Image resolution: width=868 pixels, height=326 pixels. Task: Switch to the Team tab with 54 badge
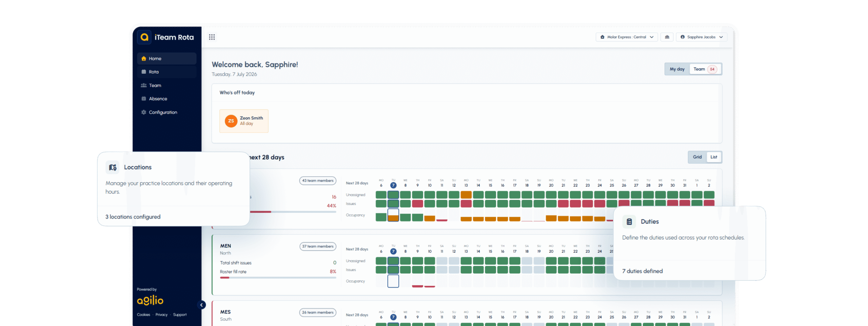[x=705, y=69]
